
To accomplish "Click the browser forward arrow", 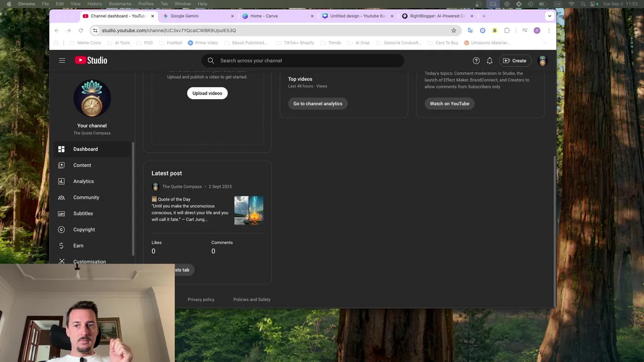I will tap(69, 31).
